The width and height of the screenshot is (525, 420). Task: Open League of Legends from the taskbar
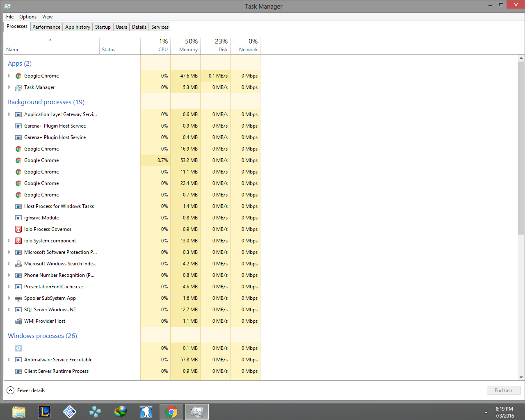(44, 412)
